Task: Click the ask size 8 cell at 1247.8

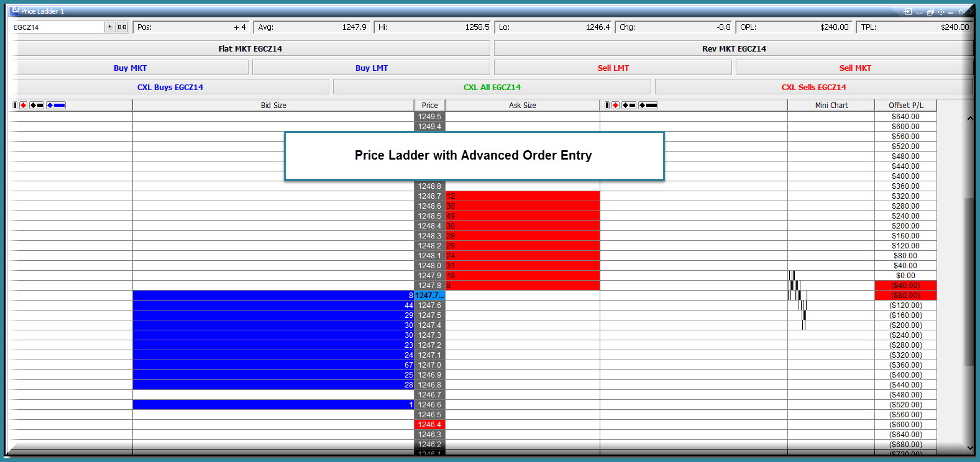Action: pos(523,286)
